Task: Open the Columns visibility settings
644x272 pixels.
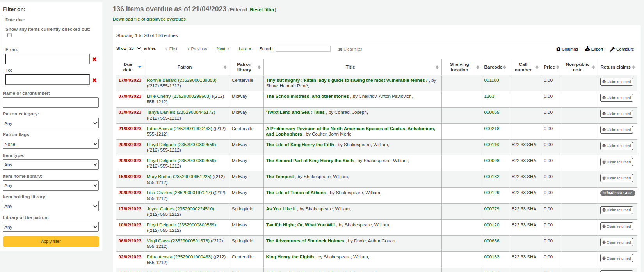Action: click(567, 49)
